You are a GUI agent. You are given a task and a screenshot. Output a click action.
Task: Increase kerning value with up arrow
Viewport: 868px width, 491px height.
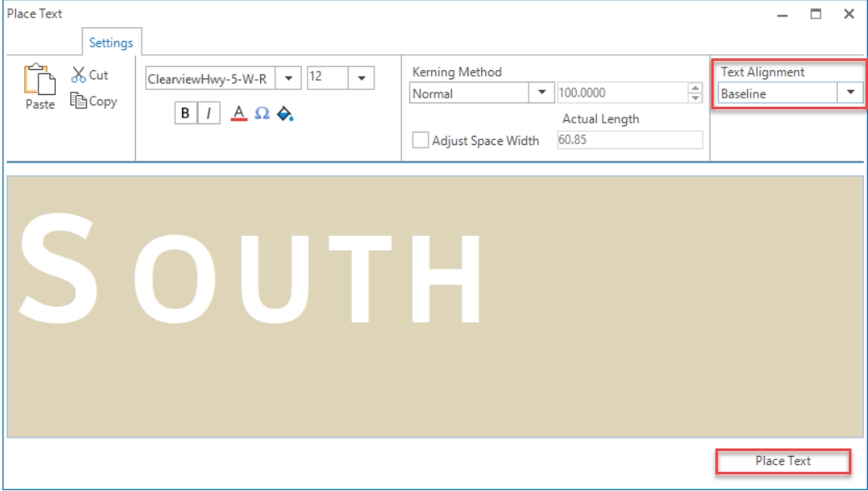point(695,88)
